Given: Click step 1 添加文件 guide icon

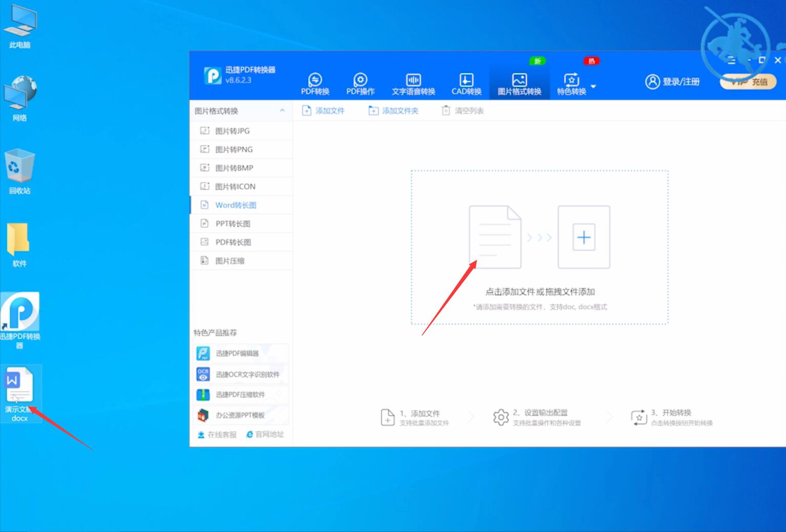Looking at the screenshot, I should pos(388,417).
